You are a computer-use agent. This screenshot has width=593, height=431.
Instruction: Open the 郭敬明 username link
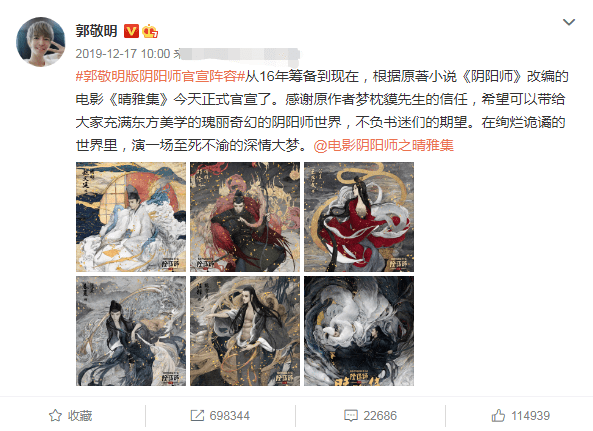click(96, 31)
